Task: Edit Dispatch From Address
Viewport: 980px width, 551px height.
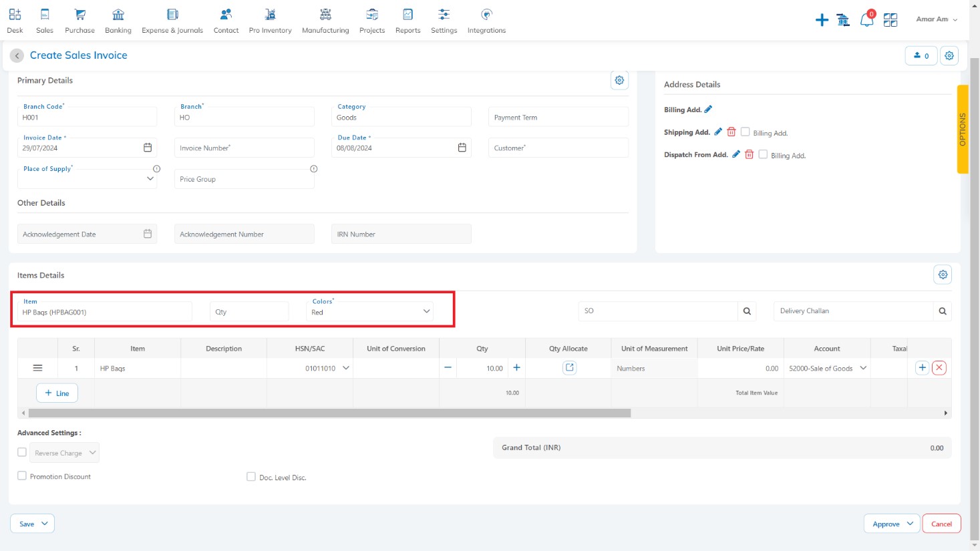Action: (x=736, y=154)
